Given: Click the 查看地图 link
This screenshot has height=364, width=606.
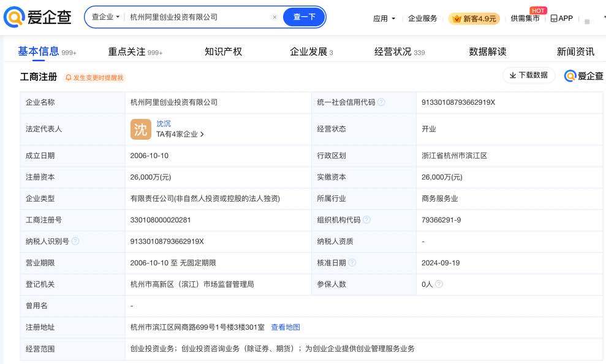Looking at the screenshot, I should coord(286,327).
